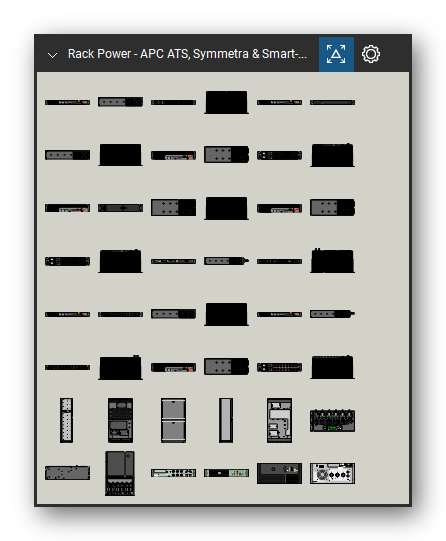Viewport: 446px width, 541px height.
Task: Pick the green and black 1U switch unit
Action: coord(226,473)
